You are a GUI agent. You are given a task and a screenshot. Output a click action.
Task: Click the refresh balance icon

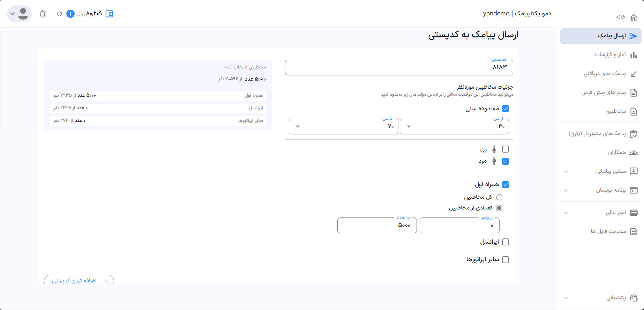59,14
